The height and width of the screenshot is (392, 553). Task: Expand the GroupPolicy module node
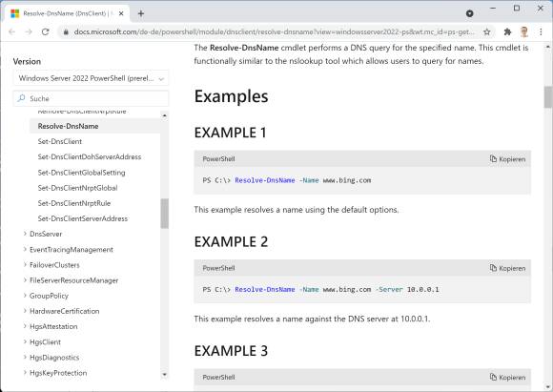point(25,296)
